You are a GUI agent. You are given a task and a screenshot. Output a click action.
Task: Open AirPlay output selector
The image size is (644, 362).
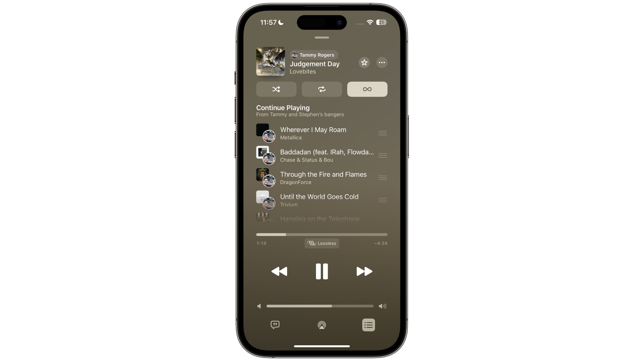pyautogui.click(x=322, y=324)
